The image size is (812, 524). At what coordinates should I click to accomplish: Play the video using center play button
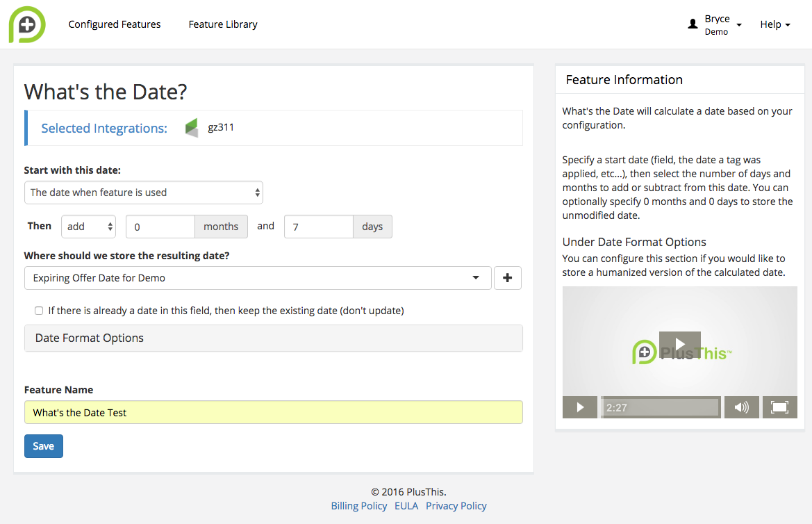[680, 344]
